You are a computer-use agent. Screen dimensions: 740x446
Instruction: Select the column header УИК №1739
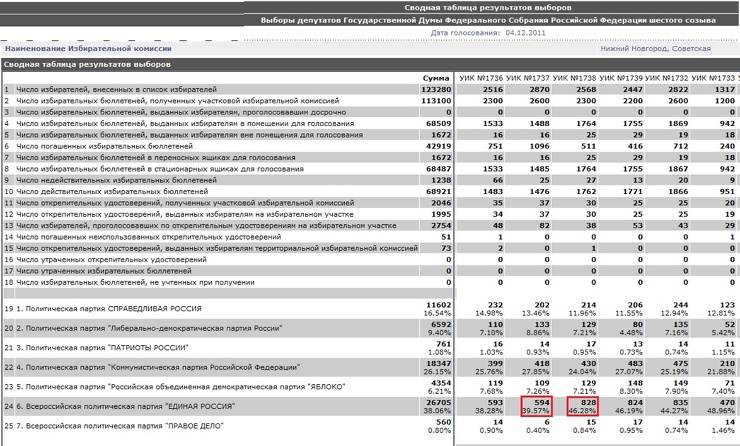pos(621,78)
